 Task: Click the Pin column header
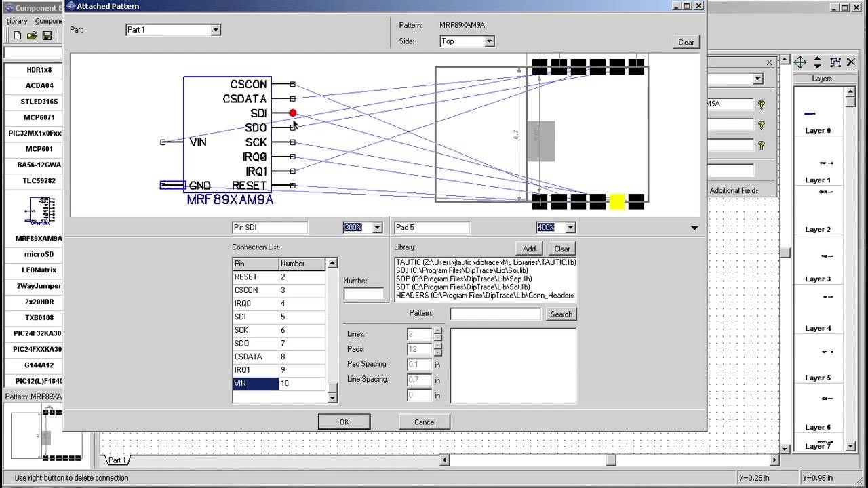click(256, 264)
